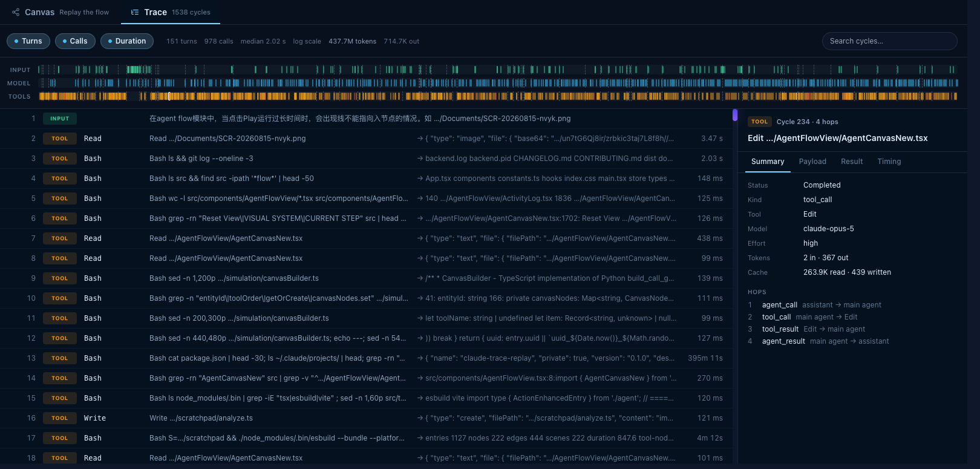Select row 1 INPUT cycle
Screen dimensions: 980x469
pyautogui.click(x=366, y=119)
